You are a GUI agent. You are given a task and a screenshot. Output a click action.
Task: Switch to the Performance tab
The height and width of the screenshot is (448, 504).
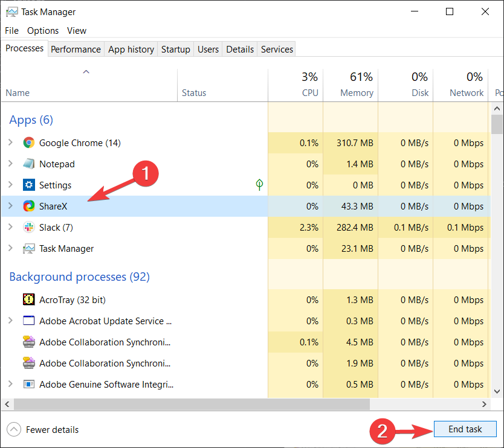(x=76, y=49)
